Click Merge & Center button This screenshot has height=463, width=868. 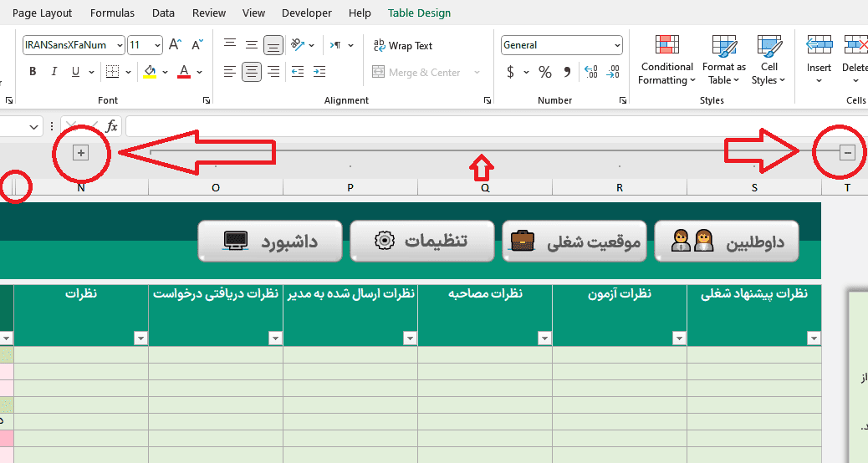pyautogui.click(x=416, y=72)
